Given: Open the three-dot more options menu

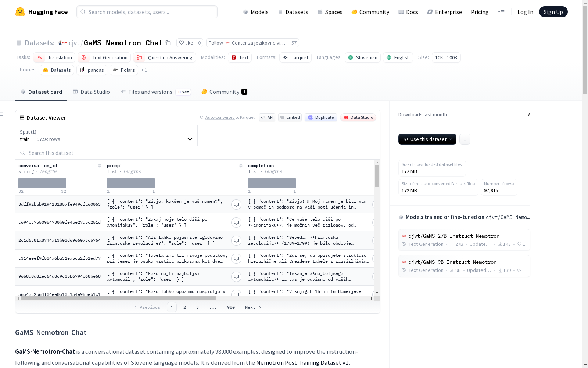Looking at the screenshot, I should tap(465, 139).
